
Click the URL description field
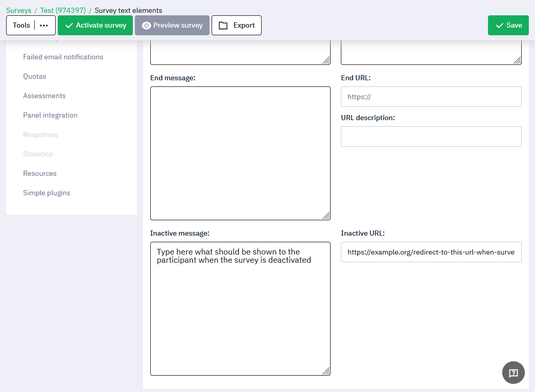[431, 136]
